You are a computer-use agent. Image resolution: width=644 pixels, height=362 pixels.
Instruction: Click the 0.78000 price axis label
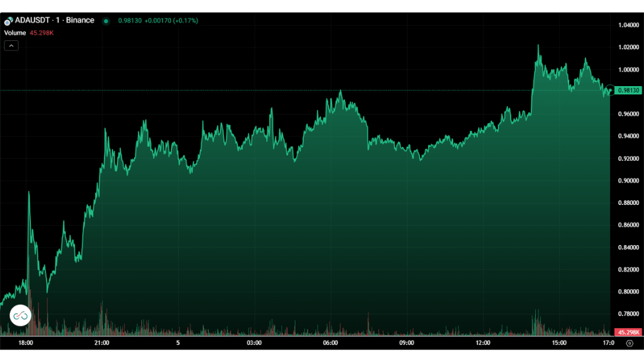click(x=628, y=314)
